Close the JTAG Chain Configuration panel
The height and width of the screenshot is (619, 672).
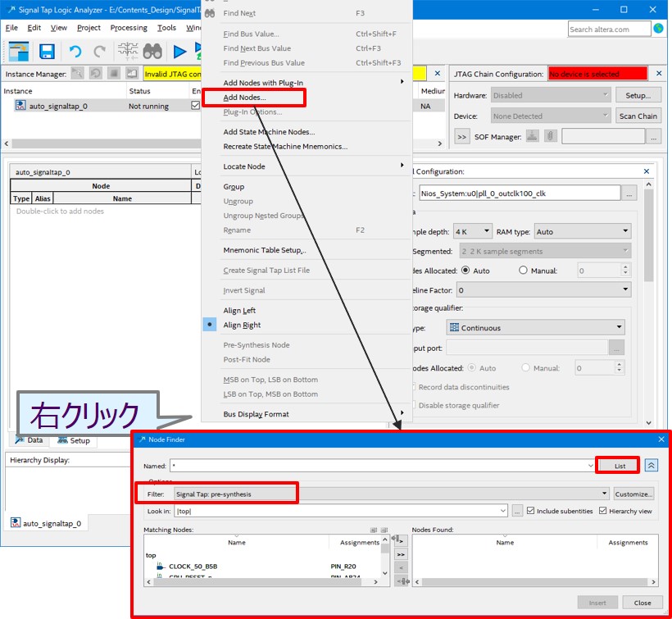pyautogui.click(x=659, y=74)
